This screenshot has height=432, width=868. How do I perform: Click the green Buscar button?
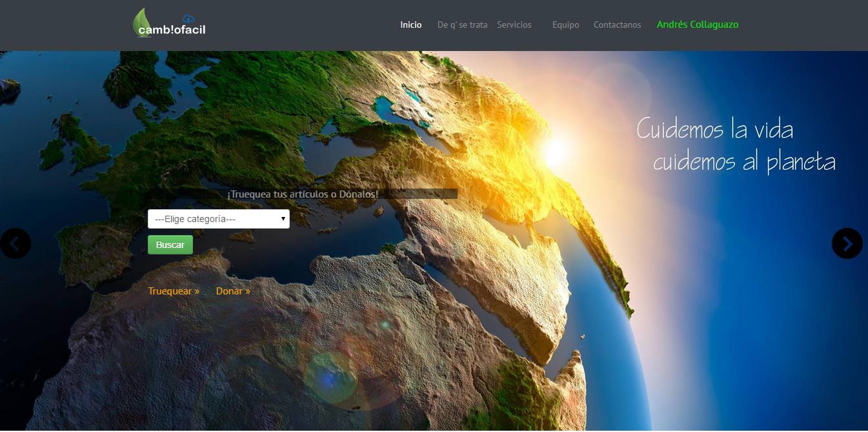170,245
